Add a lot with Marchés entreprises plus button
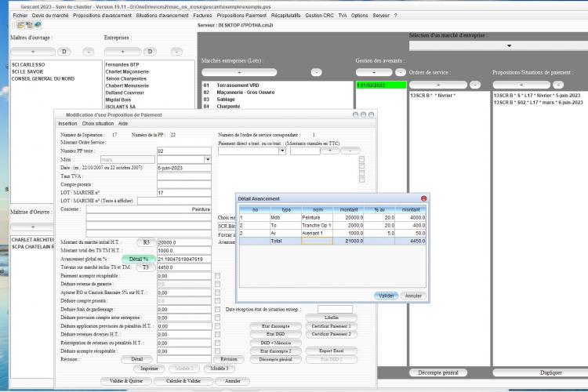This screenshot has width=588, height=392. pyautogui.click(x=239, y=72)
